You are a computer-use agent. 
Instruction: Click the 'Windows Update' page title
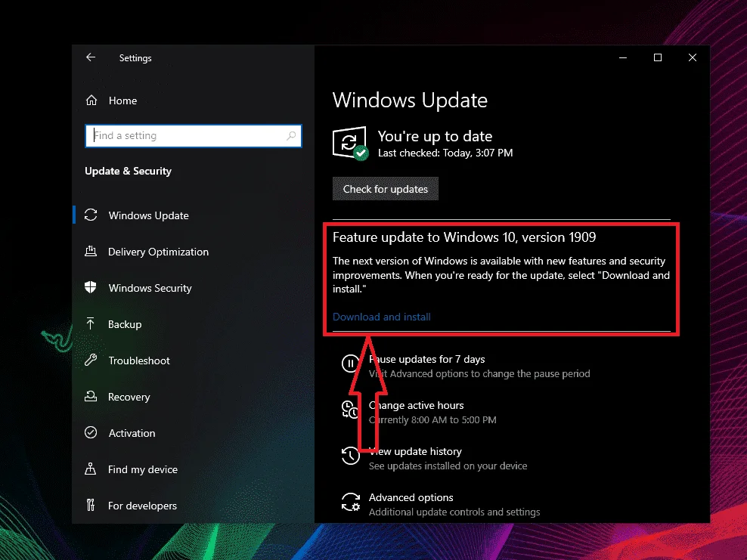410,101
